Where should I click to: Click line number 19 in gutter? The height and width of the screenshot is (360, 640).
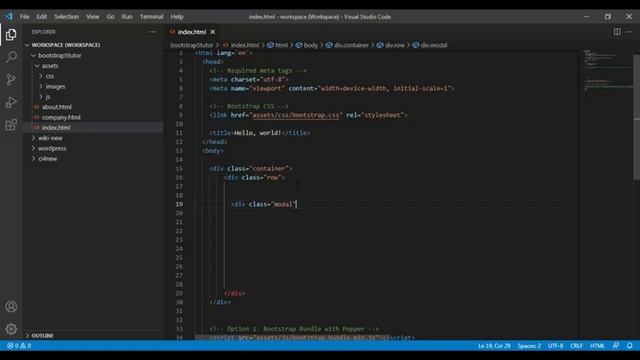click(180, 204)
